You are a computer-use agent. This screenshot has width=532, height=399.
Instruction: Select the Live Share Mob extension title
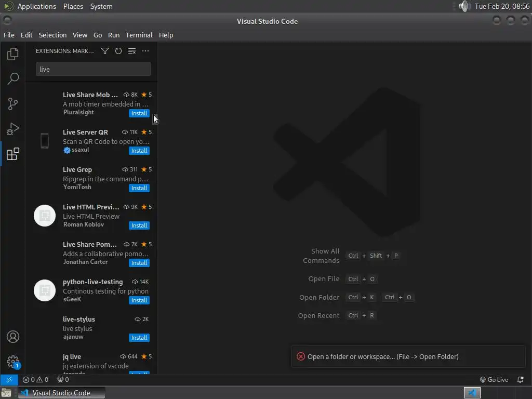[90, 95]
